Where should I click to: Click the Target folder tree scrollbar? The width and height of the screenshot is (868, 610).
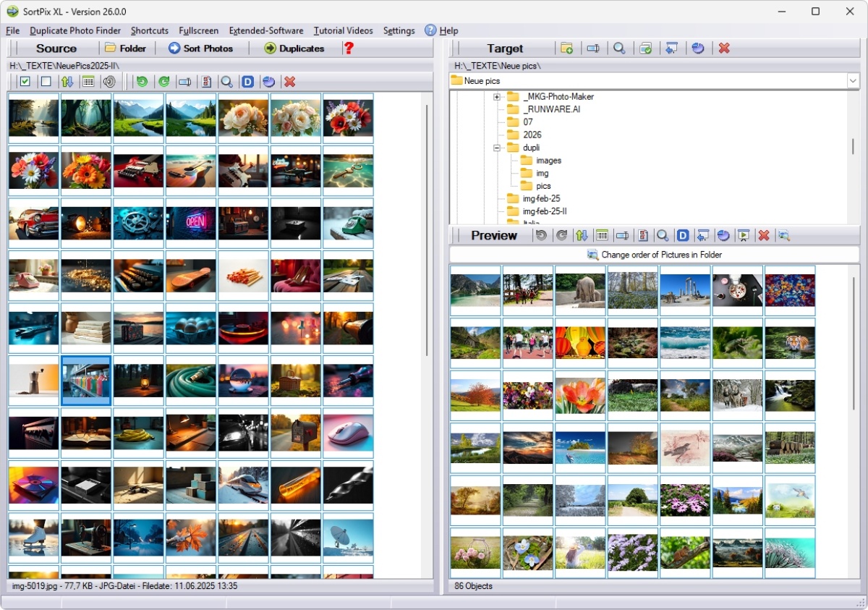tap(854, 146)
